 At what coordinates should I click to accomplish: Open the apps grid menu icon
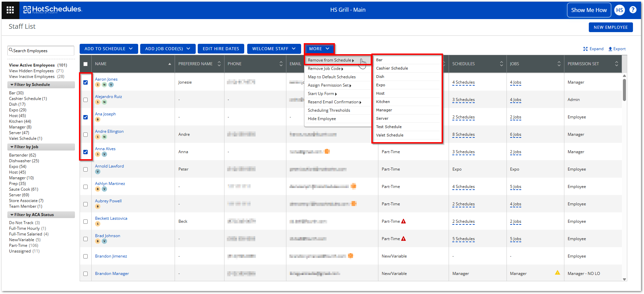pyautogui.click(x=10, y=10)
